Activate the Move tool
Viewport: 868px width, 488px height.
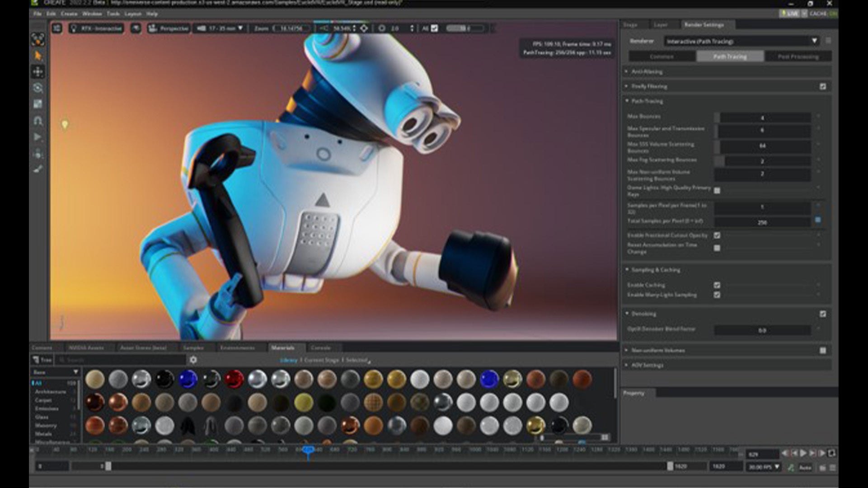point(38,71)
